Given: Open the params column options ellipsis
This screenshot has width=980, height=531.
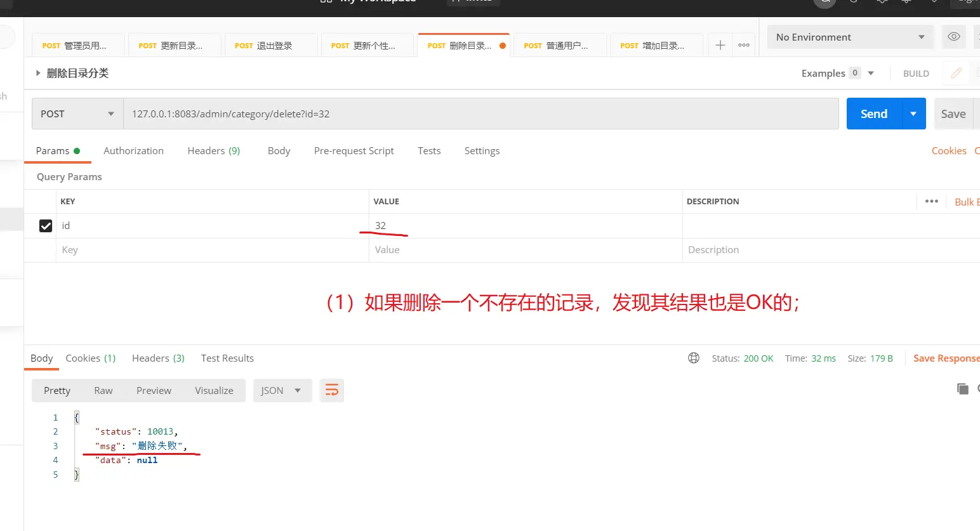Looking at the screenshot, I should coord(931,201).
